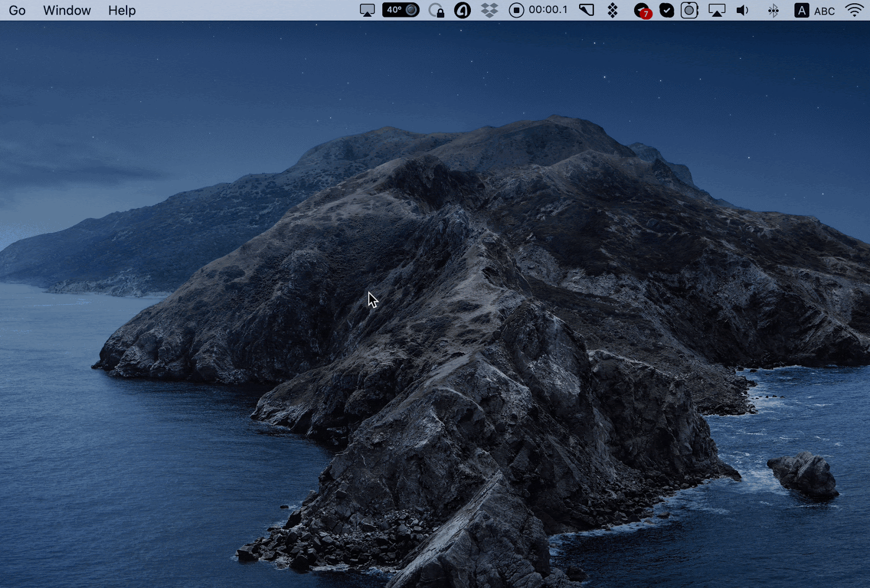870x588 pixels.
Task: Click the volume speaker icon
Action: click(x=741, y=10)
